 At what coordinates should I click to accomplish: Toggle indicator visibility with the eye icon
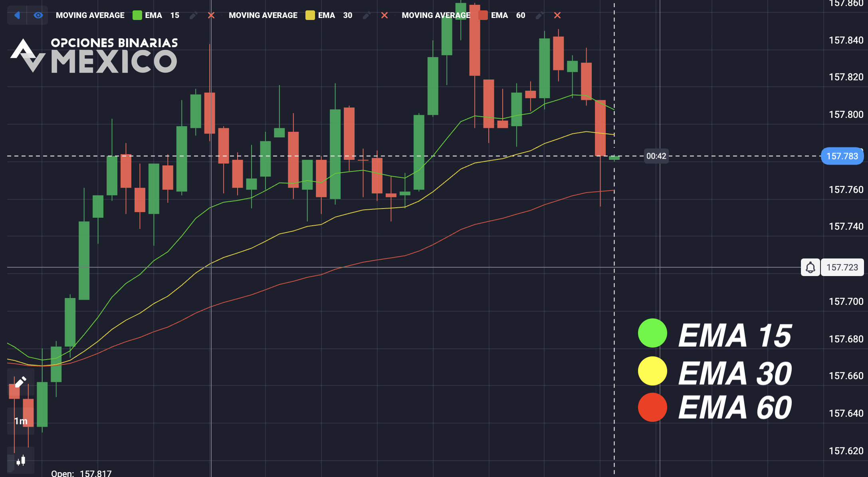click(38, 15)
